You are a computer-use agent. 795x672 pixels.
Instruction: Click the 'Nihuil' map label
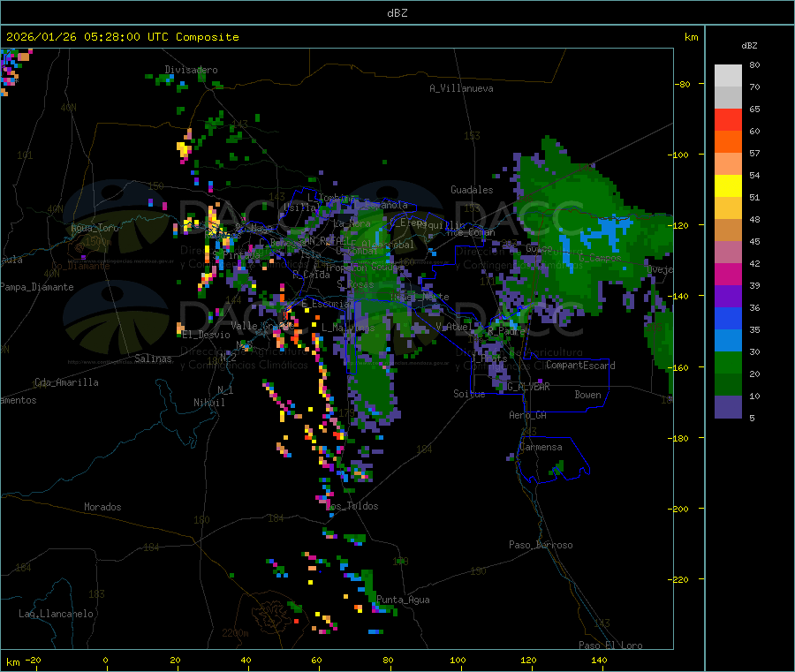209,403
